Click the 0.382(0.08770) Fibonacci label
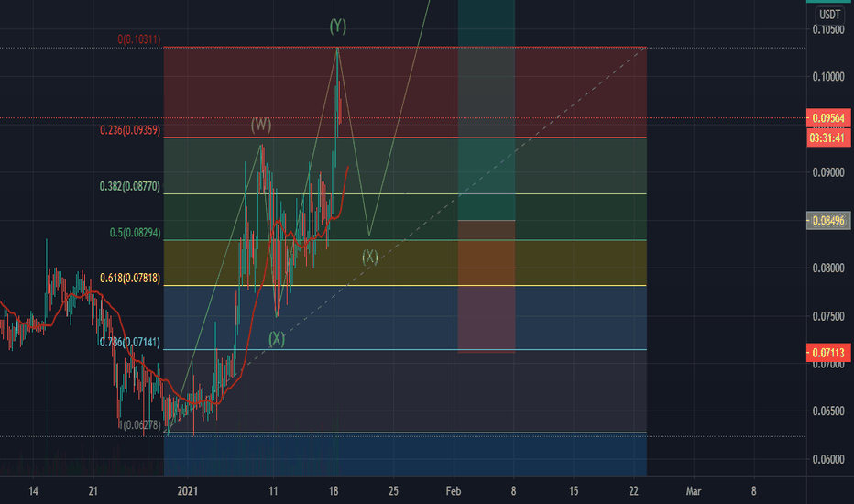The width and height of the screenshot is (854, 504). (130, 186)
